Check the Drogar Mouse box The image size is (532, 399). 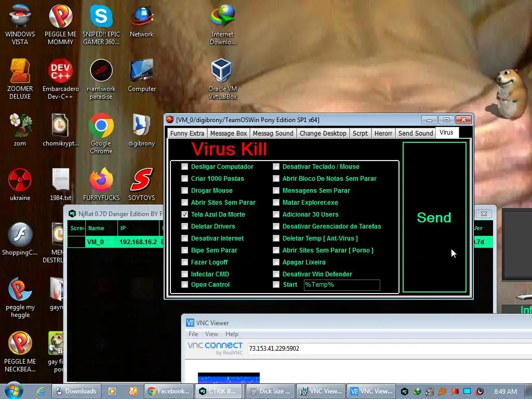[x=184, y=190]
